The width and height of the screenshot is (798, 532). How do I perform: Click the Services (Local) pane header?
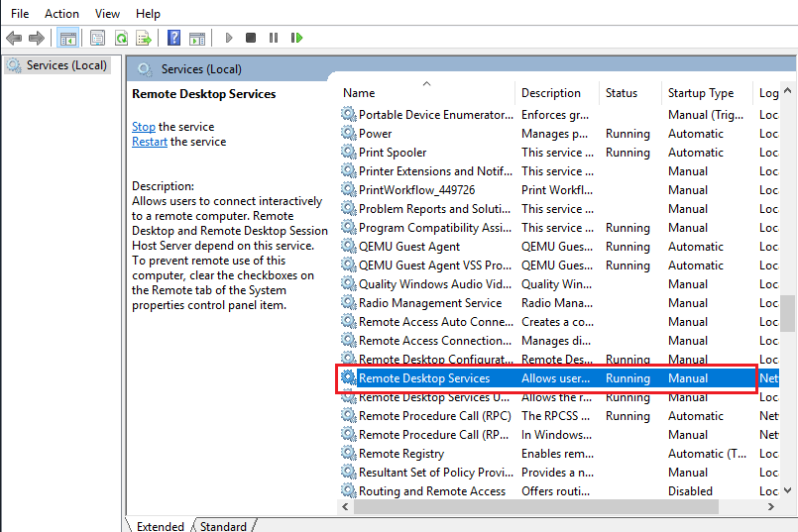(x=201, y=68)
